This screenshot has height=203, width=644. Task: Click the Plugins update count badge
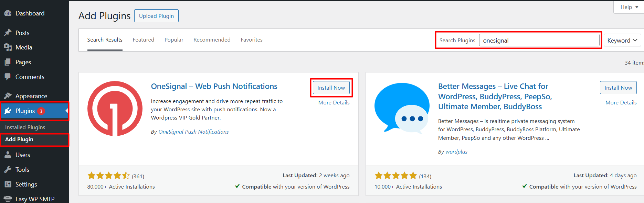click(41, 111)
